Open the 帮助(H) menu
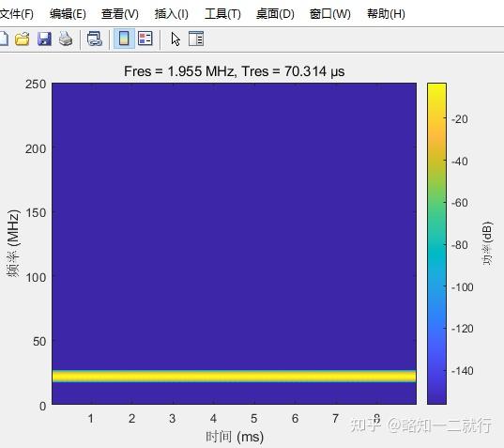This screenshot has height=448, width=504. click(x=386, y=14)
